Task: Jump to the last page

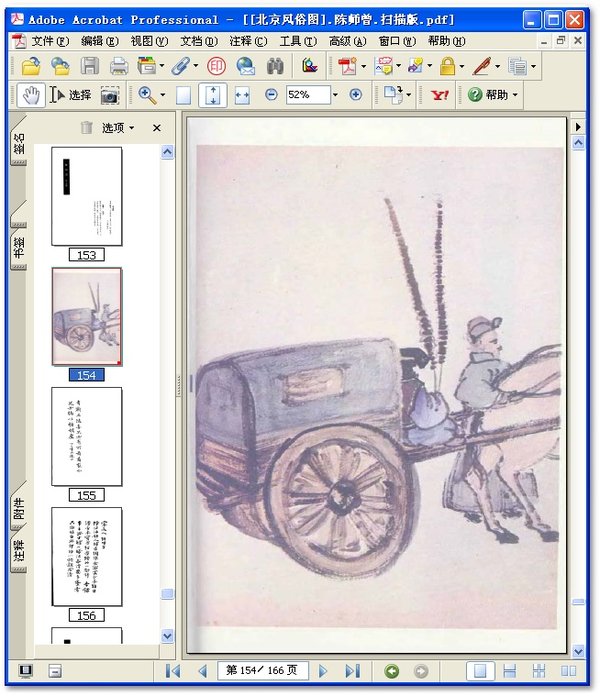Action: click(353, 671)
